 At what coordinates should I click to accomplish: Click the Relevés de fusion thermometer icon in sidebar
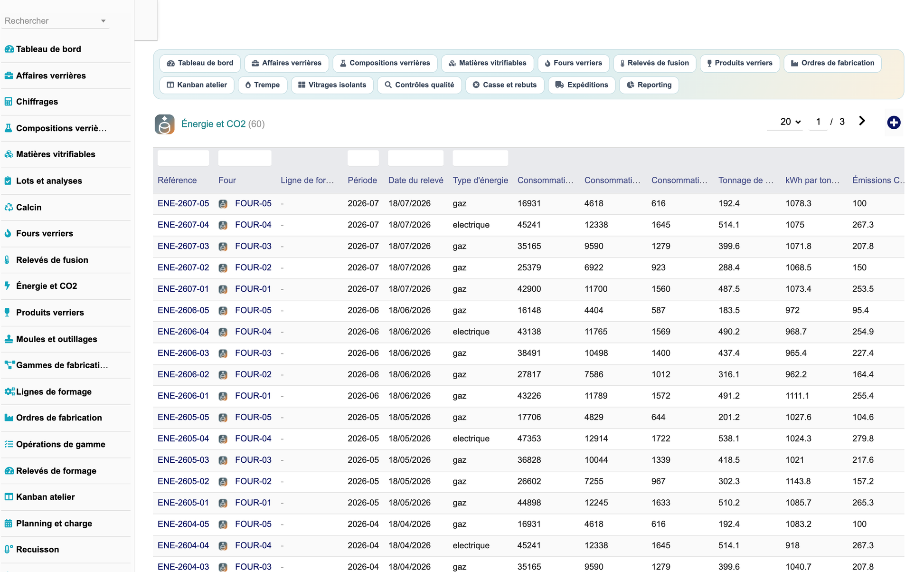[7, 260]
